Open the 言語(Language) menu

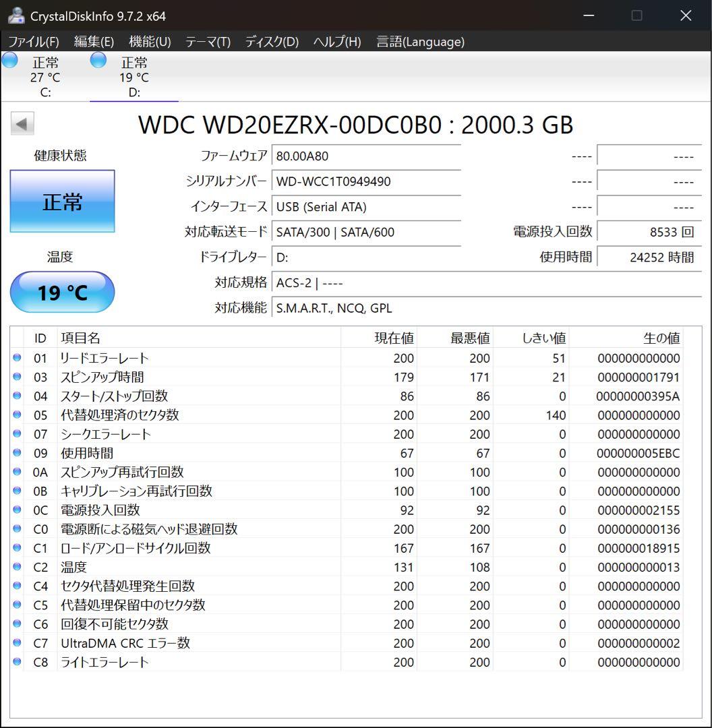(420, 42)
